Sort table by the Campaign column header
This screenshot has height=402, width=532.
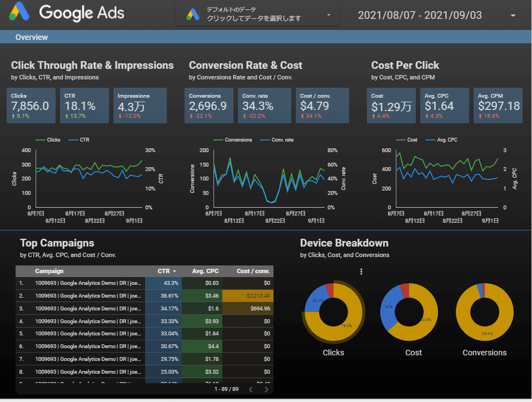tap(49, 271)
